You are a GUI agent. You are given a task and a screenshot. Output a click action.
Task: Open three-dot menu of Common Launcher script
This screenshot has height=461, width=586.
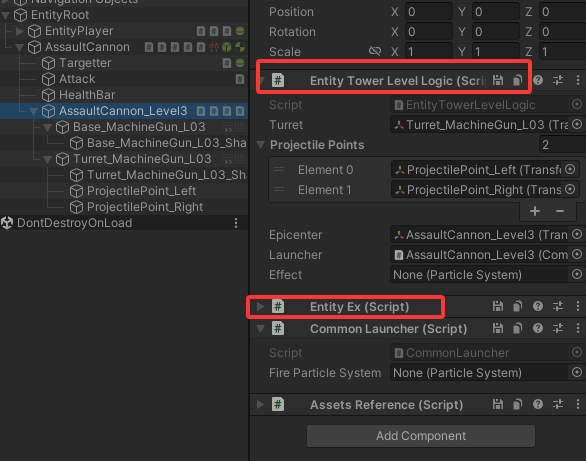pos(578,329)
